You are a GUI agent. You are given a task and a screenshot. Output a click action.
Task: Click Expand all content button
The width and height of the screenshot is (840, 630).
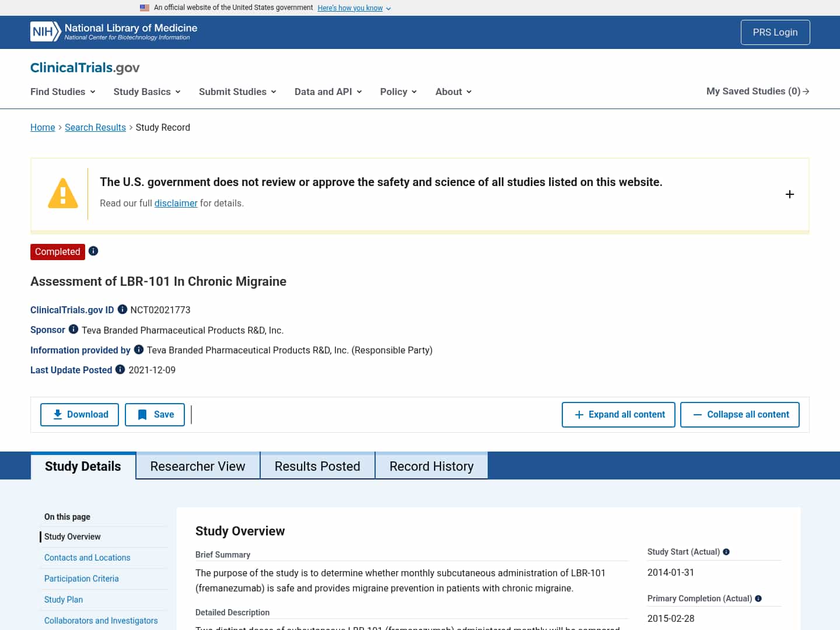click(x=618, y=415)
